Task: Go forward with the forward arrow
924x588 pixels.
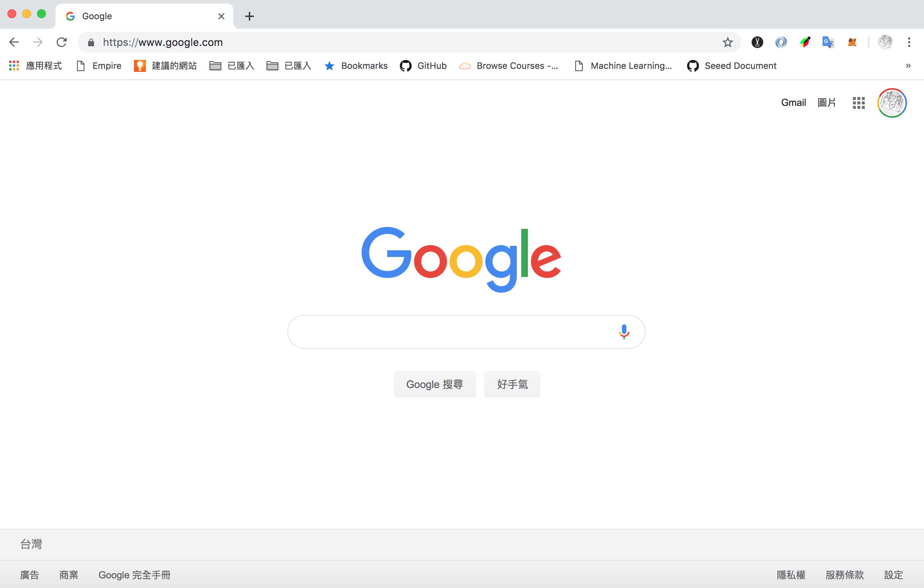Action: tap(38, 42)
